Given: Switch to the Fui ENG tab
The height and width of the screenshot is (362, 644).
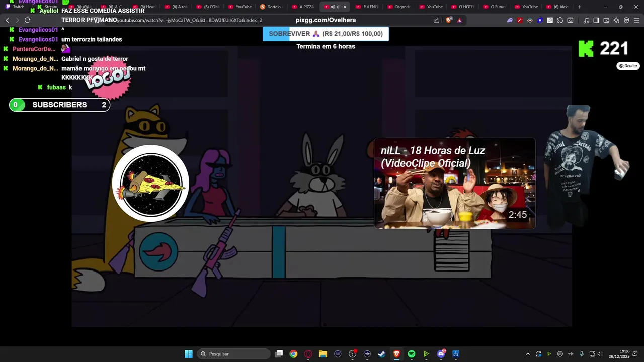Looking at the screenshot, I should 367,7.
